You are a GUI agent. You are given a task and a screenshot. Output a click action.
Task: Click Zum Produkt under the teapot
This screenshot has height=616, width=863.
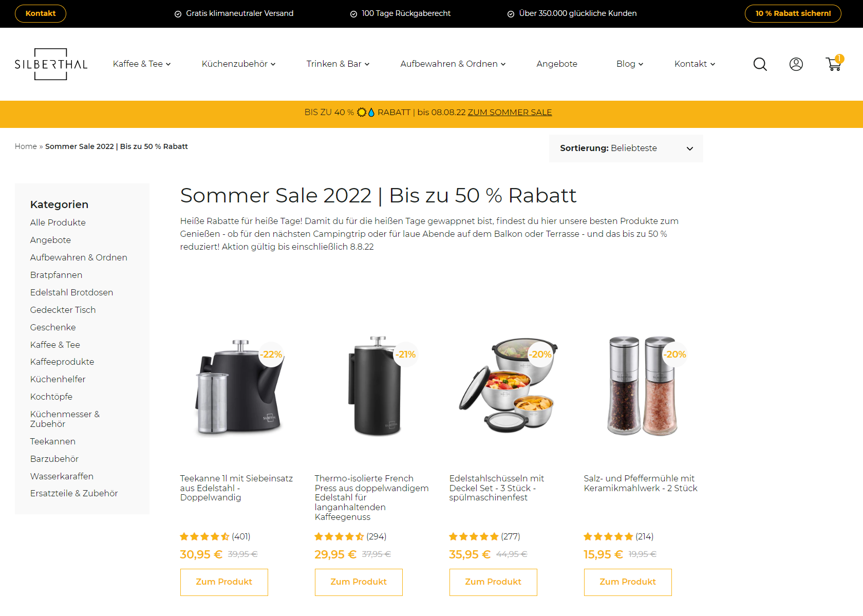pyautogui.click(x=224, y=582)
